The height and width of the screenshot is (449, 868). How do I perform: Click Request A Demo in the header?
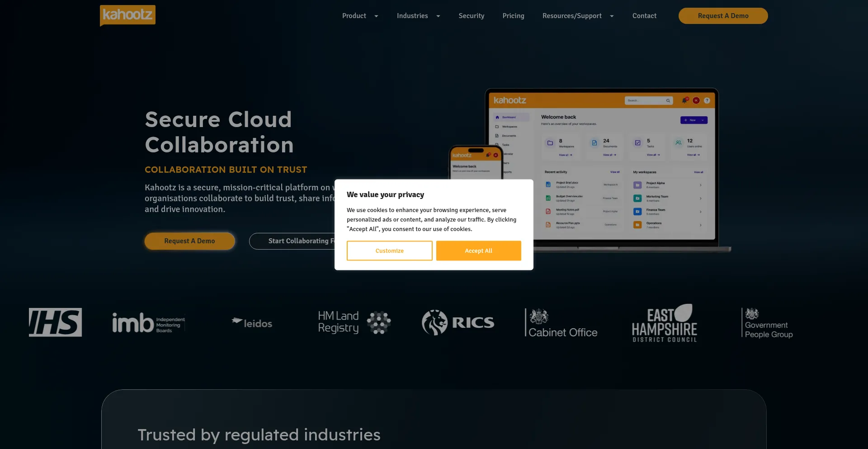pyautogui.click(x=723, y=16)
